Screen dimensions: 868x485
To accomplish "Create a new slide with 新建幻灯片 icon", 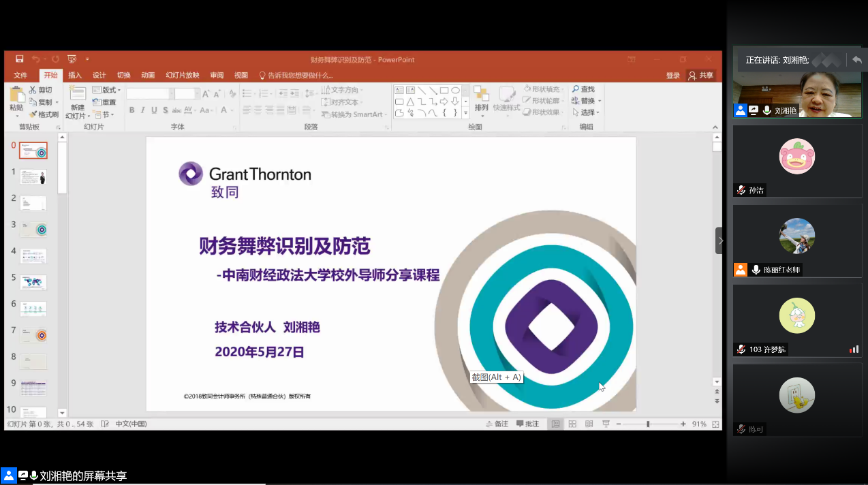I will [x=77, y=95].
